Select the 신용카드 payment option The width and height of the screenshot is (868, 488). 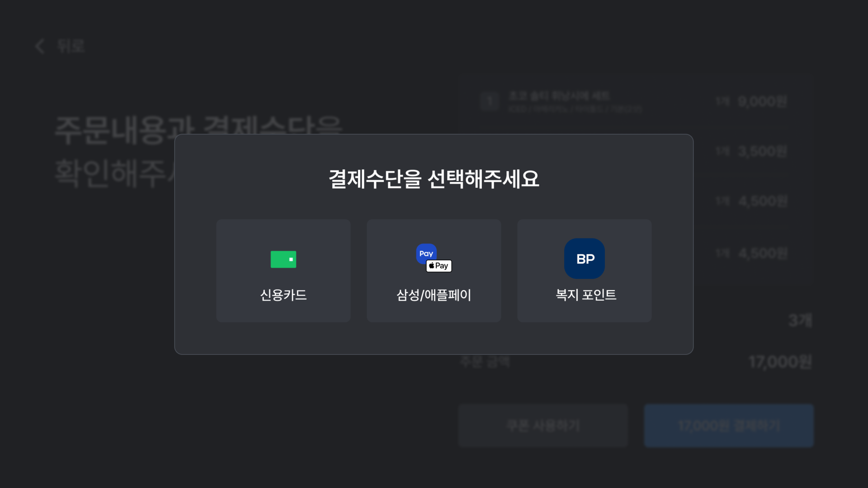(x=283, y=271)
